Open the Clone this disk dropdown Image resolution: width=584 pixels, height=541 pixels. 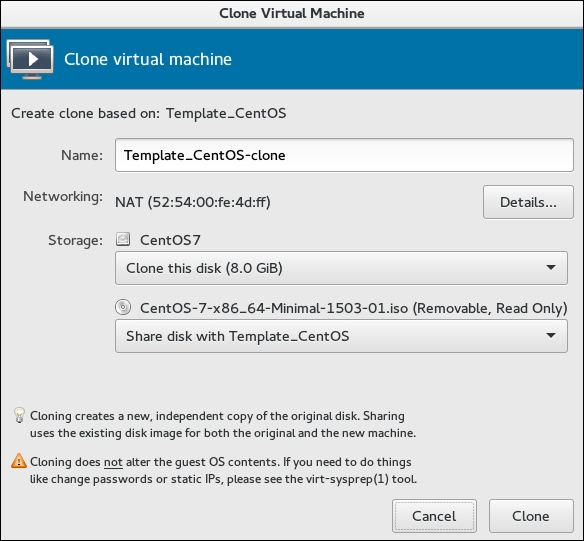[x=341, y=268]
